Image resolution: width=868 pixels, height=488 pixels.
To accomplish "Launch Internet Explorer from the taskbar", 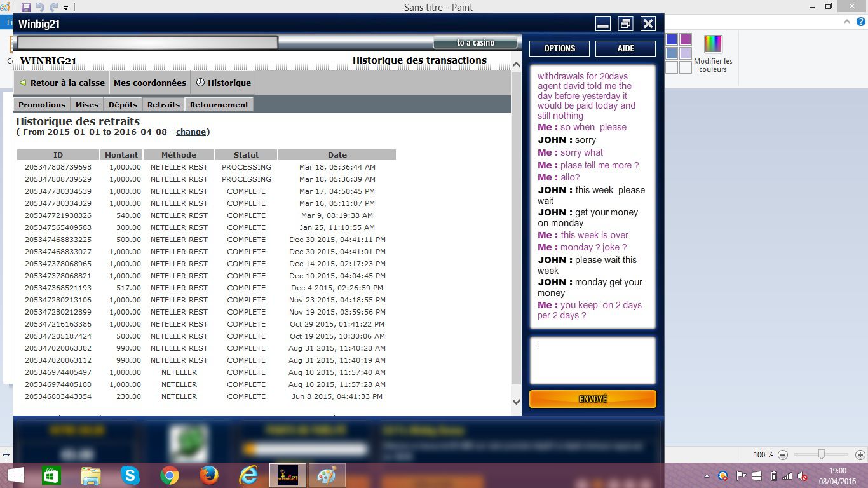I will (248, 475).
